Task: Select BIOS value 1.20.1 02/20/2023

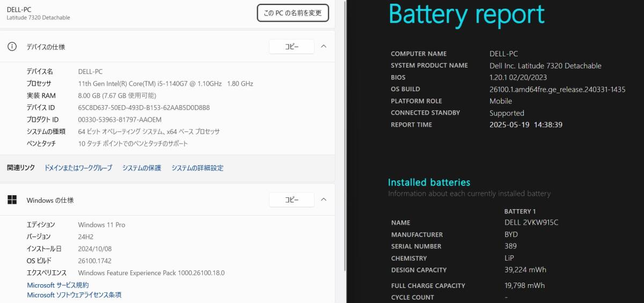Action: point(518,77)
